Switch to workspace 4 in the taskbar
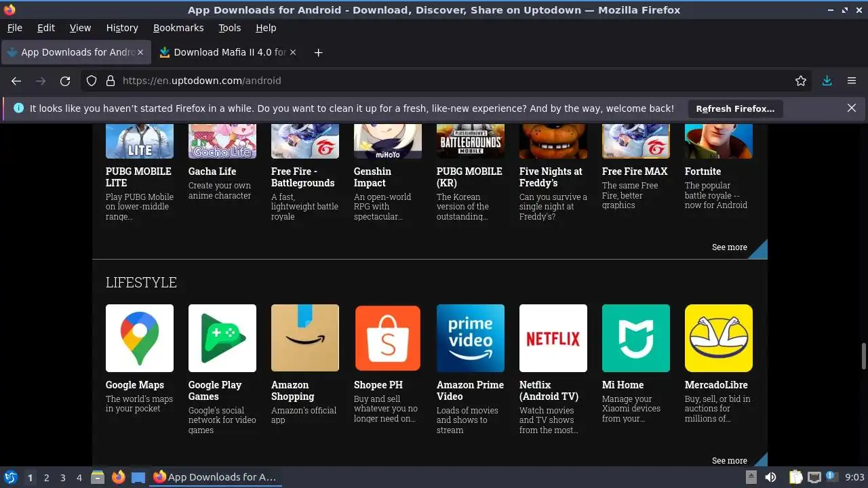This screenshot has width=868, height=488. pyautogui.click(x=79, y=478)
